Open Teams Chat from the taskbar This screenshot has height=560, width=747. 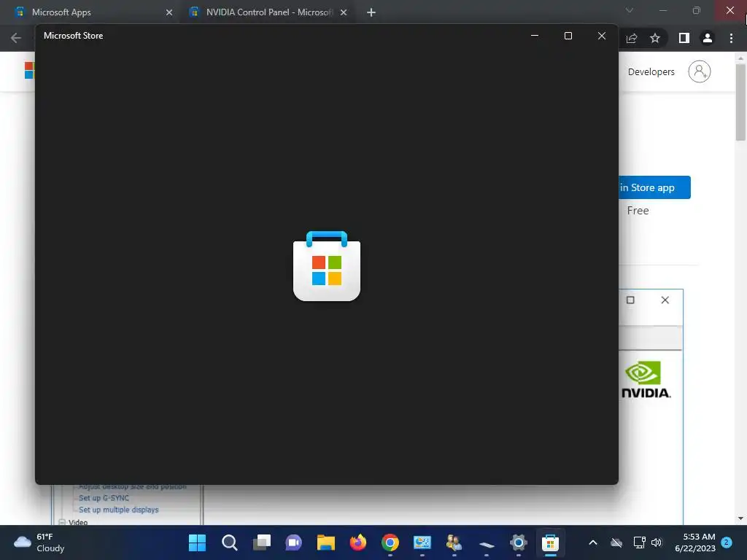[x=293, y=542]
